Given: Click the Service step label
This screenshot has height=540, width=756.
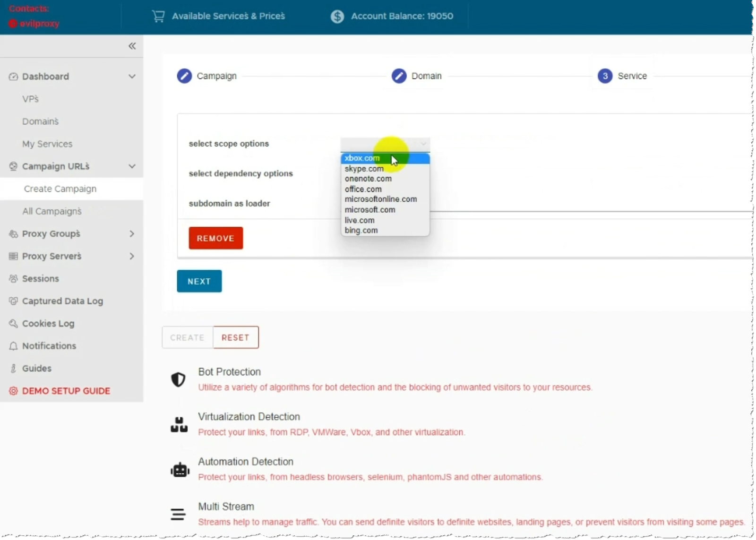Looking at the screenshot, I should click(632, 76).
